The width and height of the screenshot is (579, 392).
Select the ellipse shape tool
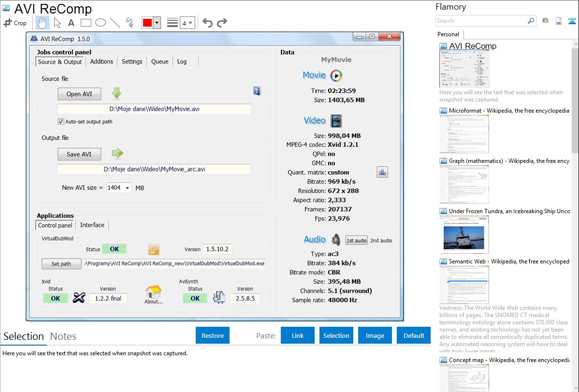(101, 23)
